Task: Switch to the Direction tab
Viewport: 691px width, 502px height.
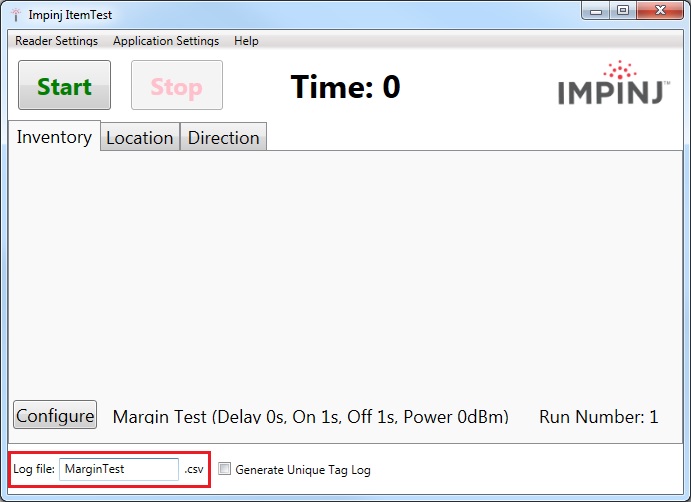Action: coord(223,138)
